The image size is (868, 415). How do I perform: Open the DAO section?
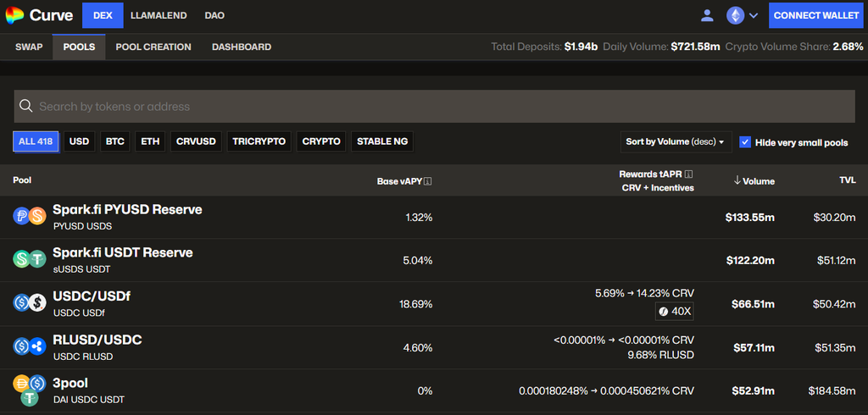click(x=214, y=15)
